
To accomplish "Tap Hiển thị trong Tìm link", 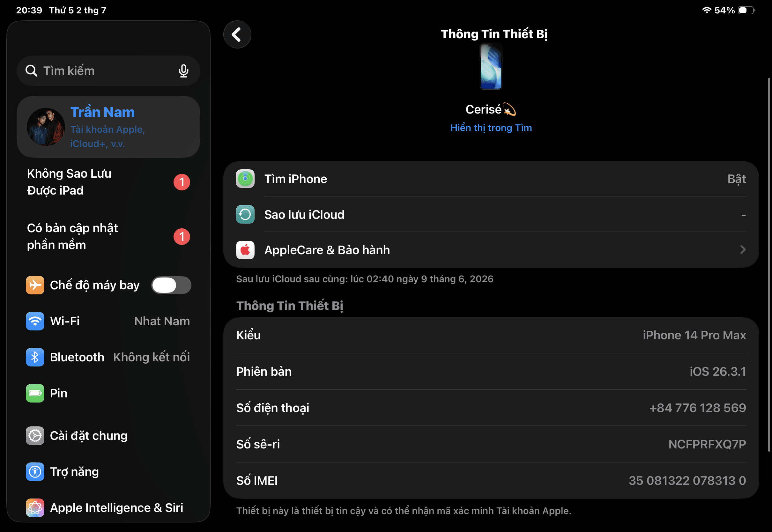I will pyautogui.click(x=491, y=128).
